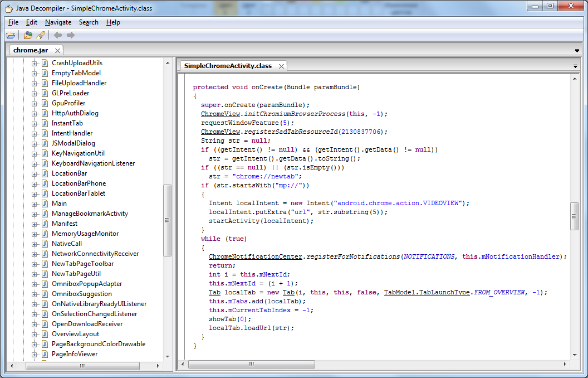Screen dimensions: 588x378
Task: Click the LocationBarTablet class file icon
Action: pyautogui.click(x=45, y=193)
